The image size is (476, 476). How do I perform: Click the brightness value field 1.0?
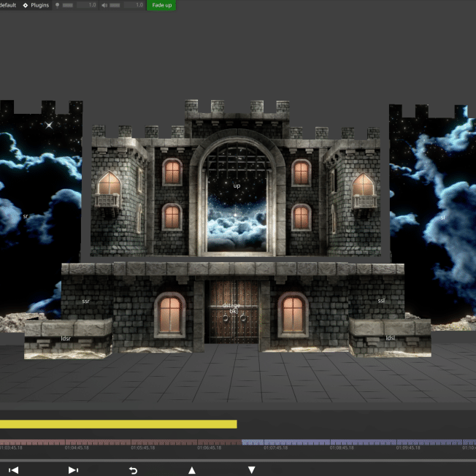pos(87,5)
